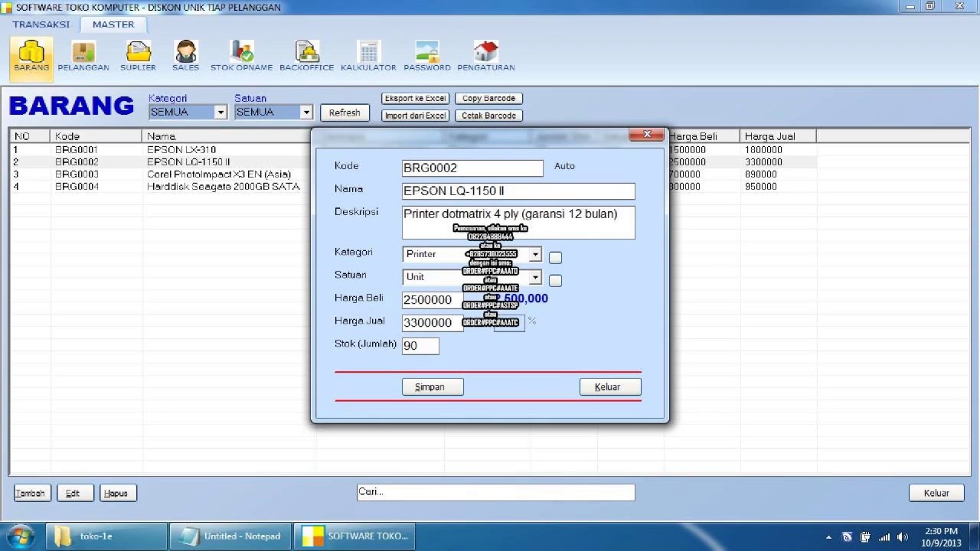
Task: Select Harga Jual value 890000
Action: point(761,174)
